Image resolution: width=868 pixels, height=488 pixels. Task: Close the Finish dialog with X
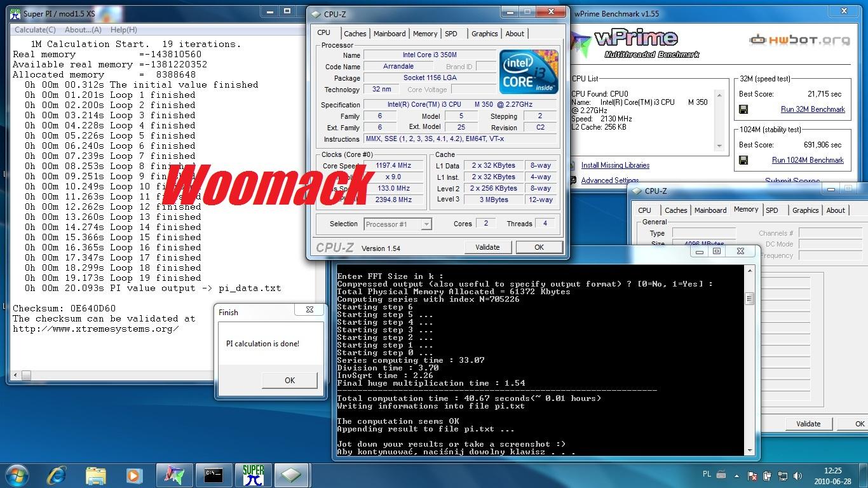pos(309,310)
